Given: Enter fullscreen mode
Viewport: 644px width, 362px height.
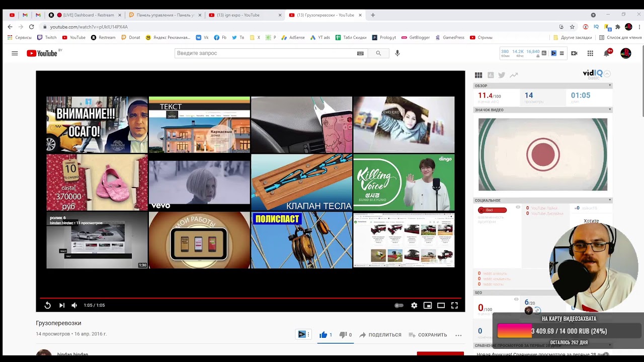Looking at the screenshot, I should point(454,305).
